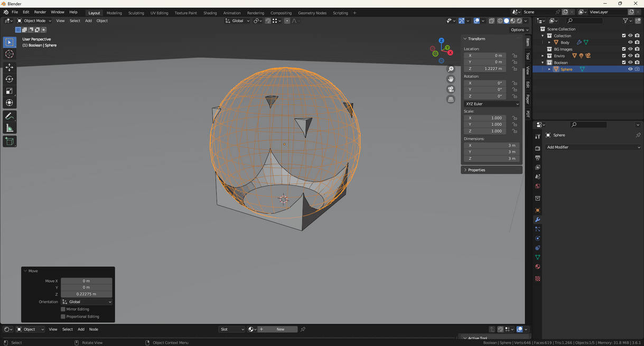Activate the Move tool
Screen dimensions: 644x346
tap(10, 67)
